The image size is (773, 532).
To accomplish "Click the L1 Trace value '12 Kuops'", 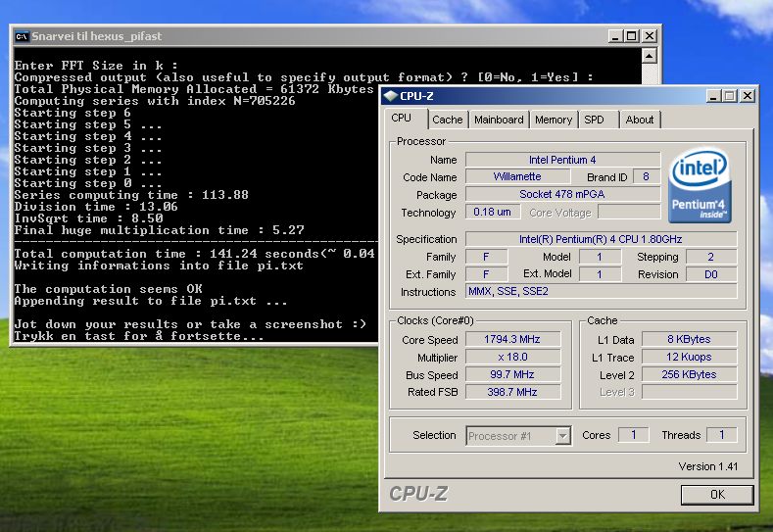I will point(689,357).
